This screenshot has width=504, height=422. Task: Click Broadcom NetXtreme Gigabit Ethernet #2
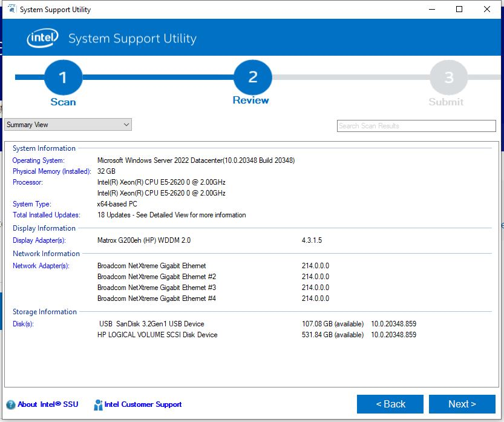pos(157,277)
